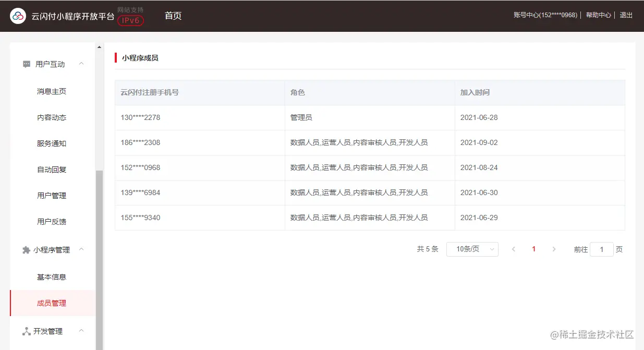
Task: Open 帮助中心 link
Action: 599,15
